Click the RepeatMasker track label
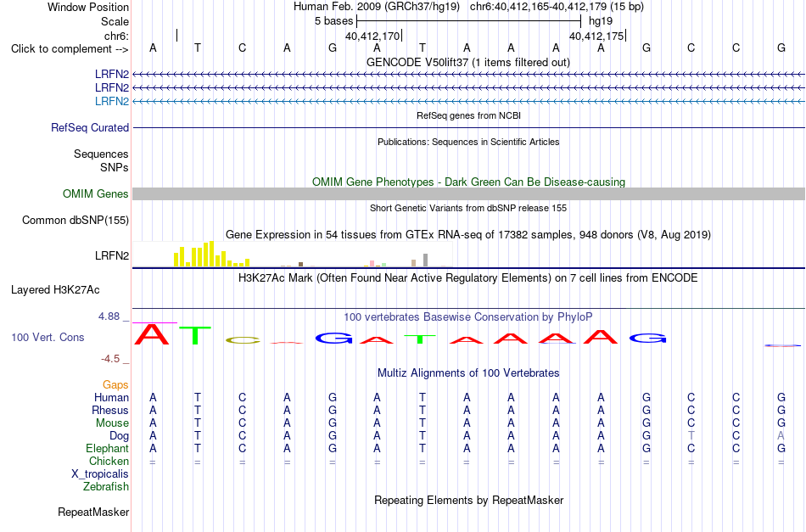This screenshot has width=806, height=532. coord(93,512)
